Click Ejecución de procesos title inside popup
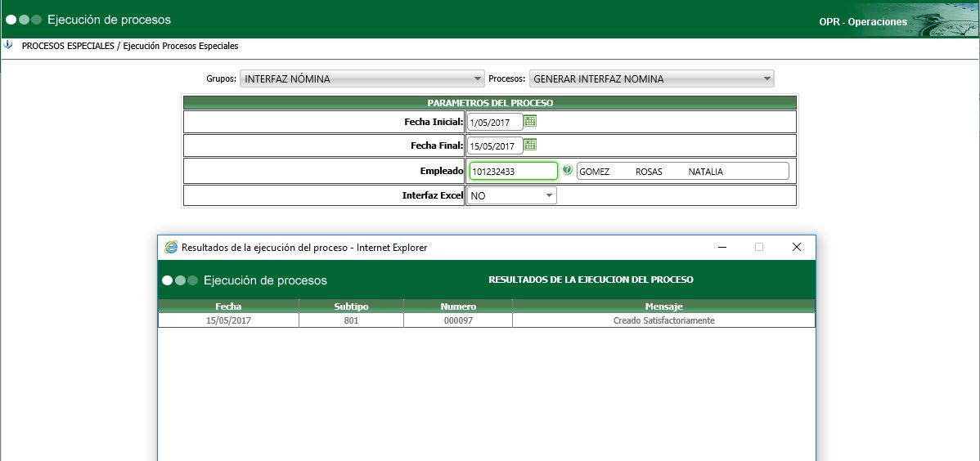This screenshot has height=461, width=980. tap(265, 280)
